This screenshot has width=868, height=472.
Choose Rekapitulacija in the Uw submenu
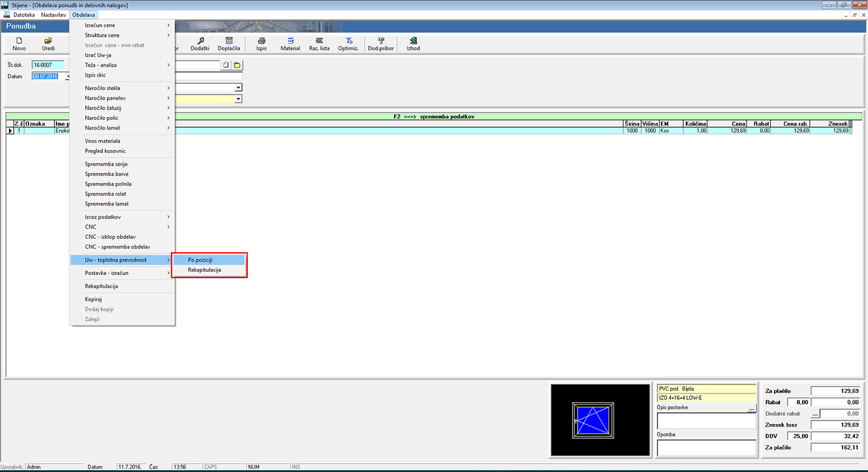pos(209,270)
